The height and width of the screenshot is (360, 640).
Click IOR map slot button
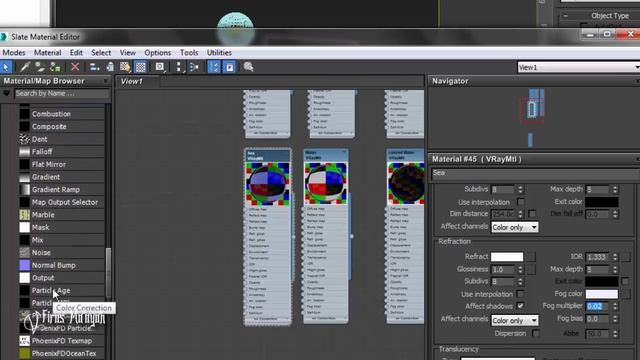626,257
